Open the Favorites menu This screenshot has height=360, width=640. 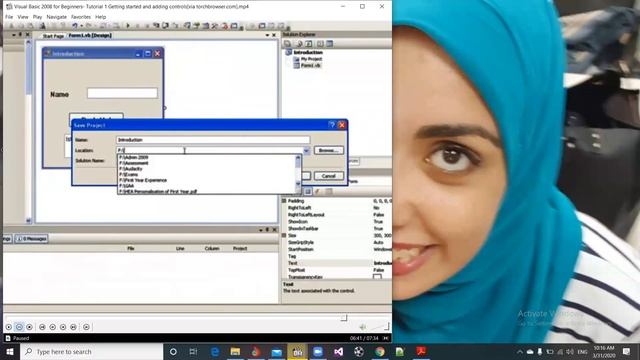(x=81, y=17)
